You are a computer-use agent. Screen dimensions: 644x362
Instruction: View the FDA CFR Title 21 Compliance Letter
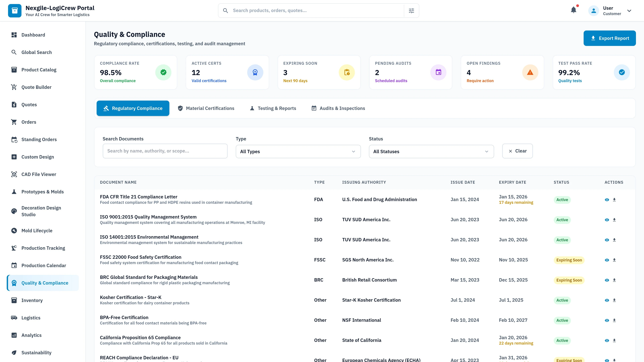click(x=607, y=199)
